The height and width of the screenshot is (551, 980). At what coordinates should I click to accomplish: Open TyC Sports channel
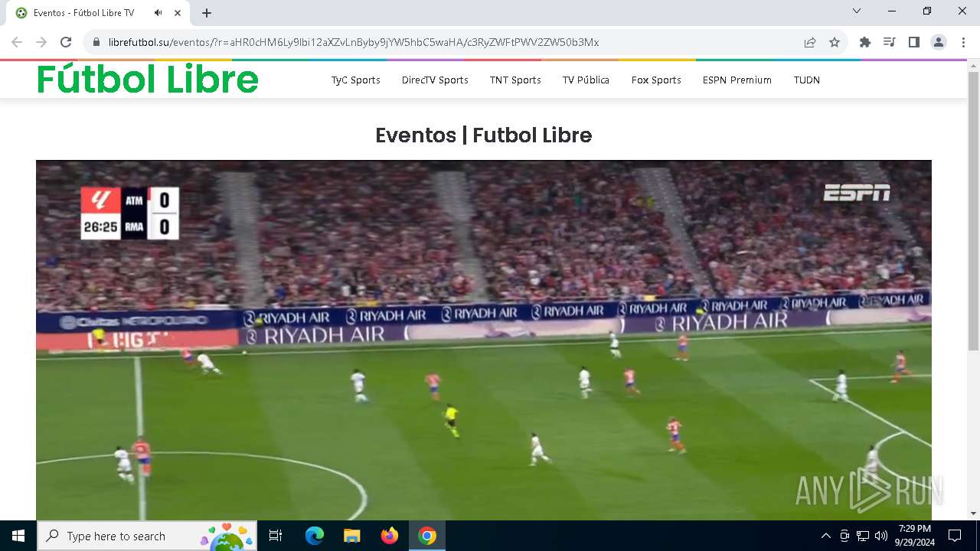pos(356,80)
